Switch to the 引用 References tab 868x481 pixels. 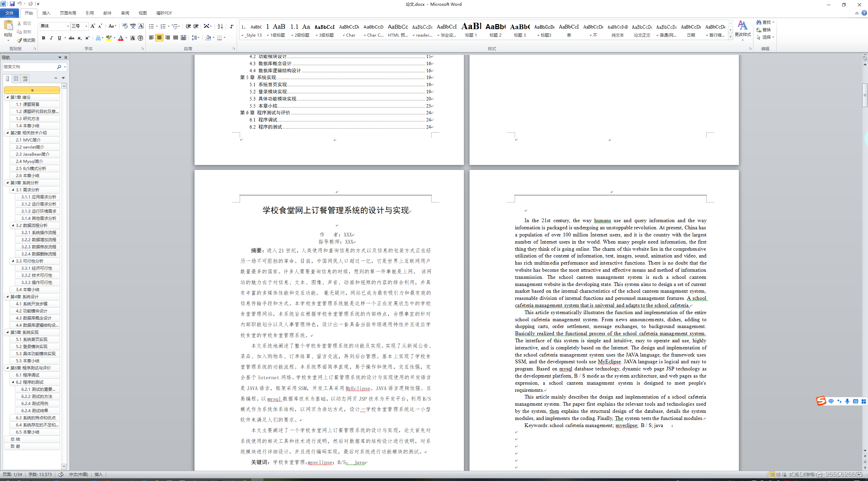(x=90, y=13)
